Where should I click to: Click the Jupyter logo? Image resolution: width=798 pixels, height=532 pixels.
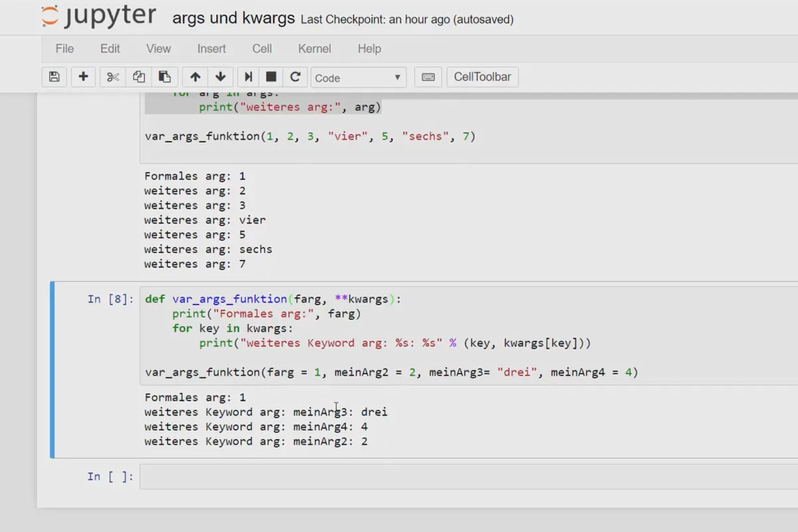tap(98, 17)
